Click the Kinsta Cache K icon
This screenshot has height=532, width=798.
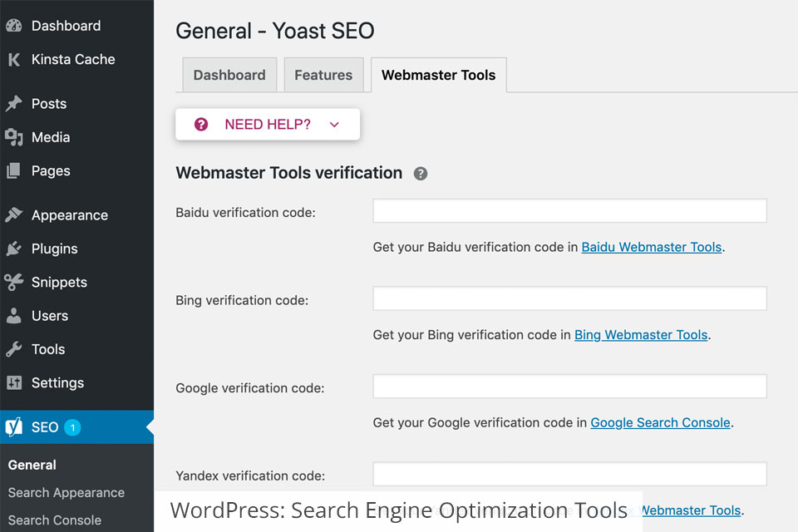14,60
